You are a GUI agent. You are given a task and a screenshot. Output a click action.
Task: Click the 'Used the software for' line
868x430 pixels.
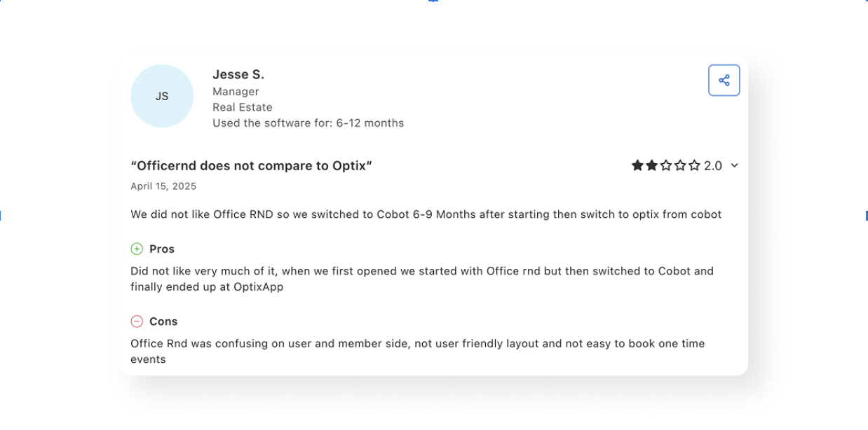point(308,123)
